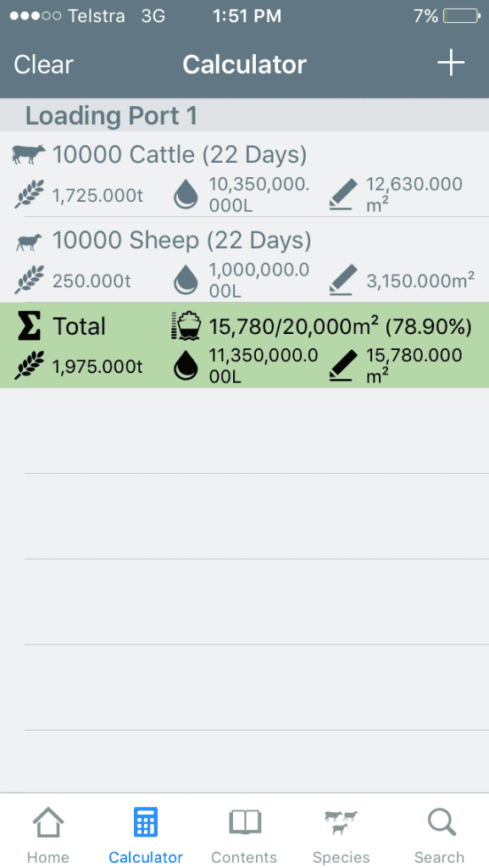This screenshot has width=489, height=868.
Task: Go to the Search tab
Action: coord(440,835)
